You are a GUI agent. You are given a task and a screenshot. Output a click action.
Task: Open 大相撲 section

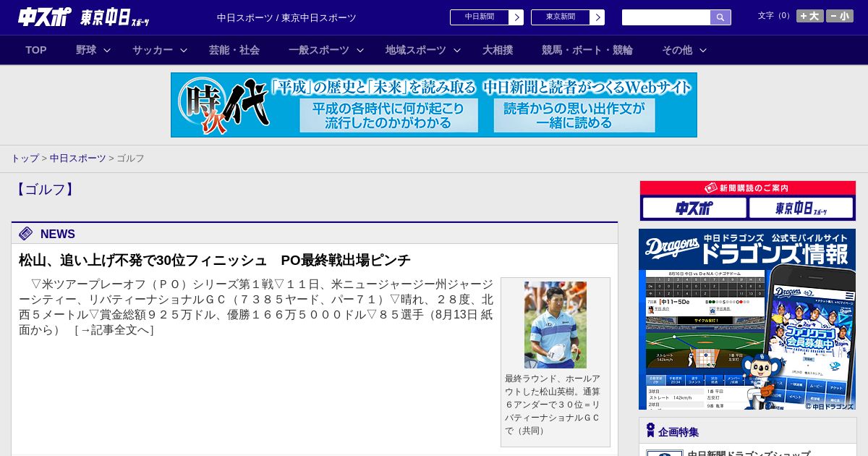[x=498, y=50]
